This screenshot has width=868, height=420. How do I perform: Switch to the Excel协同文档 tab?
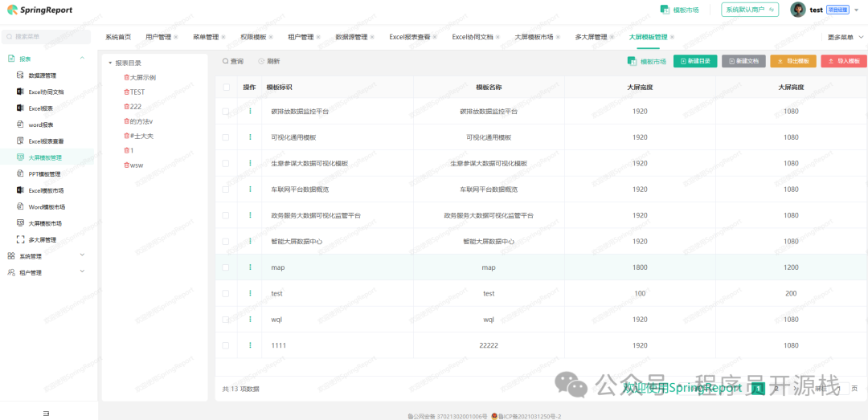pyautogui.click(x=473, y=37)
